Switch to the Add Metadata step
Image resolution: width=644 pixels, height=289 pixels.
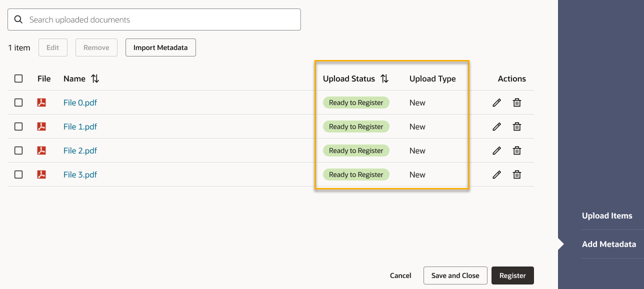[608, 244]
